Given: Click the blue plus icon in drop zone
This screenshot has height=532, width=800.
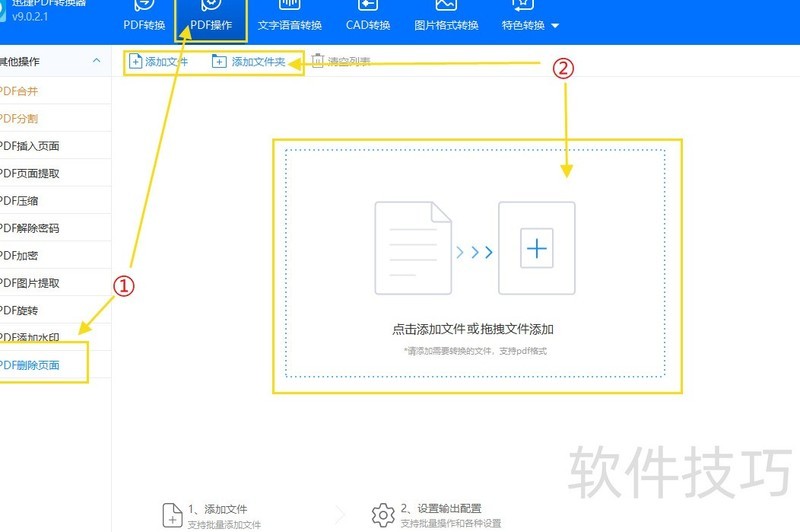Looking at the screenshot, I should [x=537, y=248].
